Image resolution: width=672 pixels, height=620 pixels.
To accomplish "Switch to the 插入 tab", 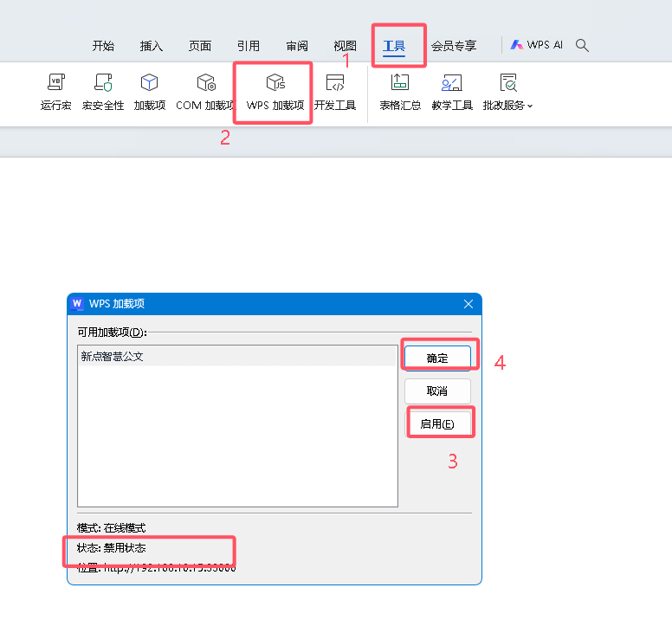I will click(152, 46).
